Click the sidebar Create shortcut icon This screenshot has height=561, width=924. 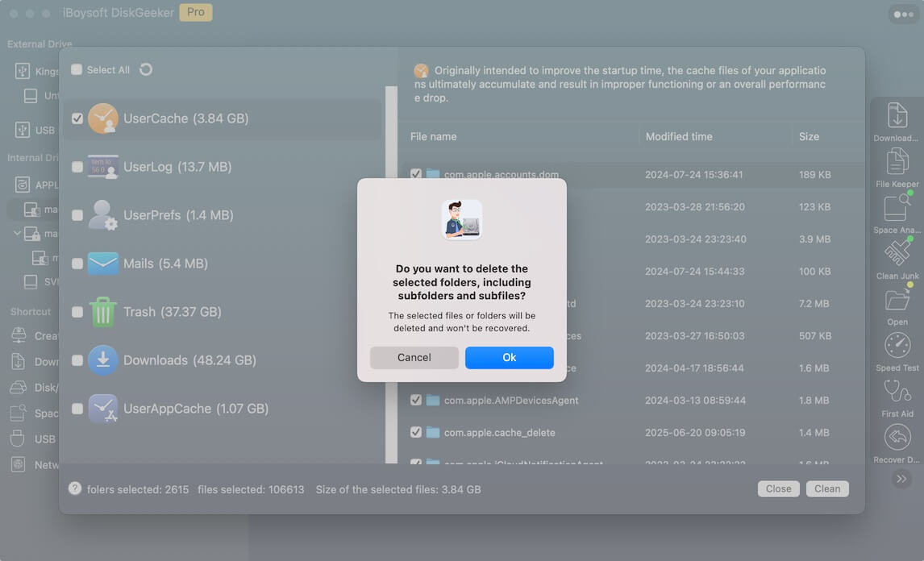tap(19, 335)
